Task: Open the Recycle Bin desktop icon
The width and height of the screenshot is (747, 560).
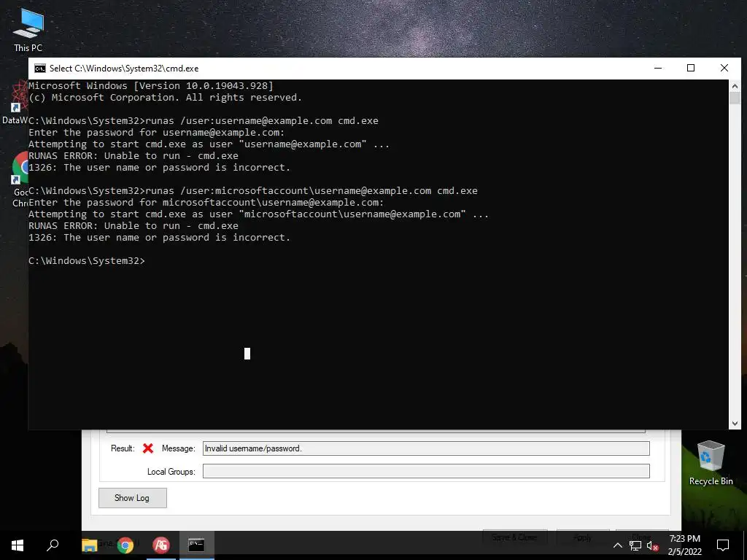Action: [711, 462]
